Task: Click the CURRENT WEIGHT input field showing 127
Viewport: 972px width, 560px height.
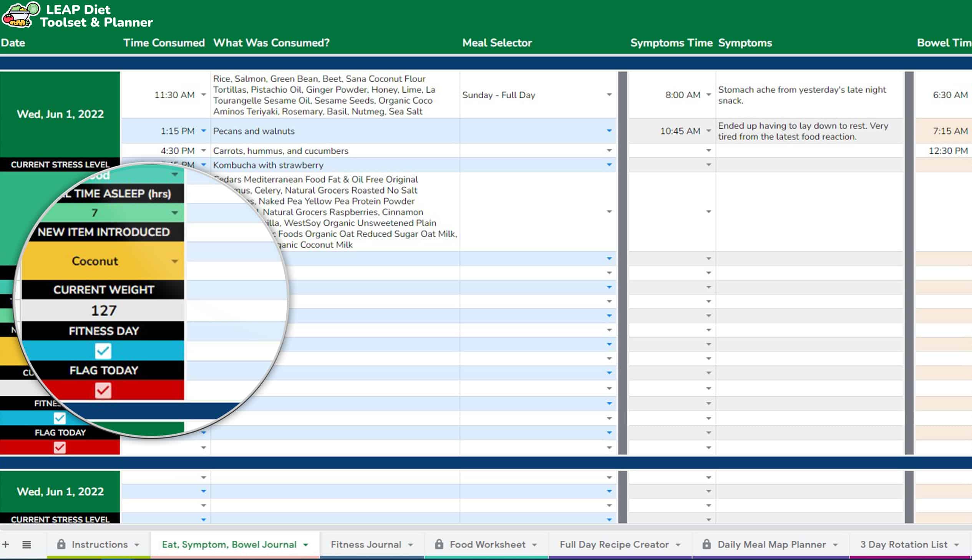Action: [104, 310]
